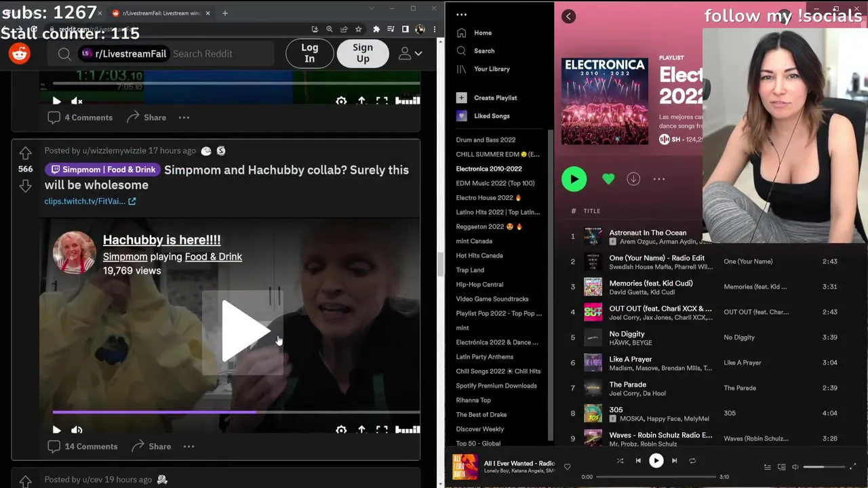Viewport: 868px width, 488px height.
Task: Share the post with 14 comments
Action: pos(151,446)
